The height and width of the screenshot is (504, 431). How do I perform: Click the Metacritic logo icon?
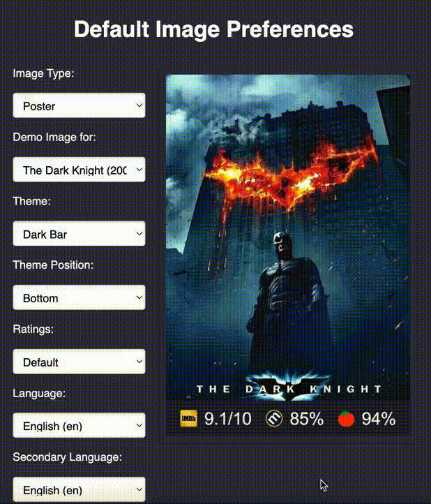click(274, 419)
